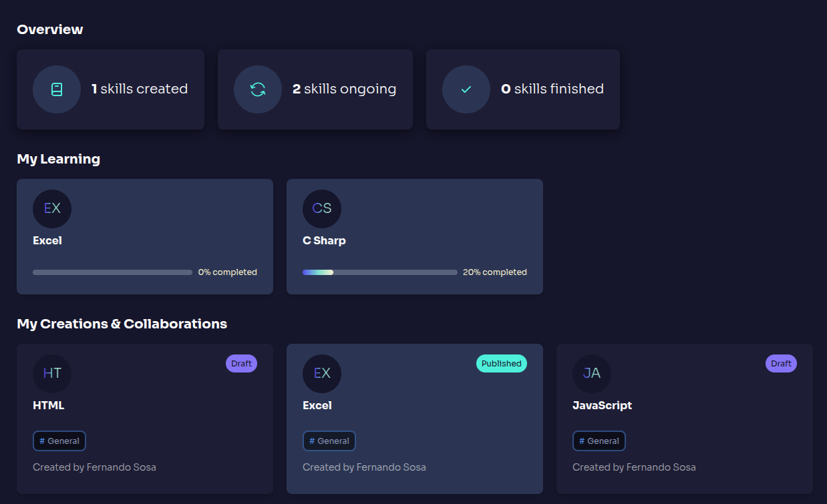The image size is (827, 504).
Task: Click the JA avatar on JavaScript card
Action: point(592,373)
